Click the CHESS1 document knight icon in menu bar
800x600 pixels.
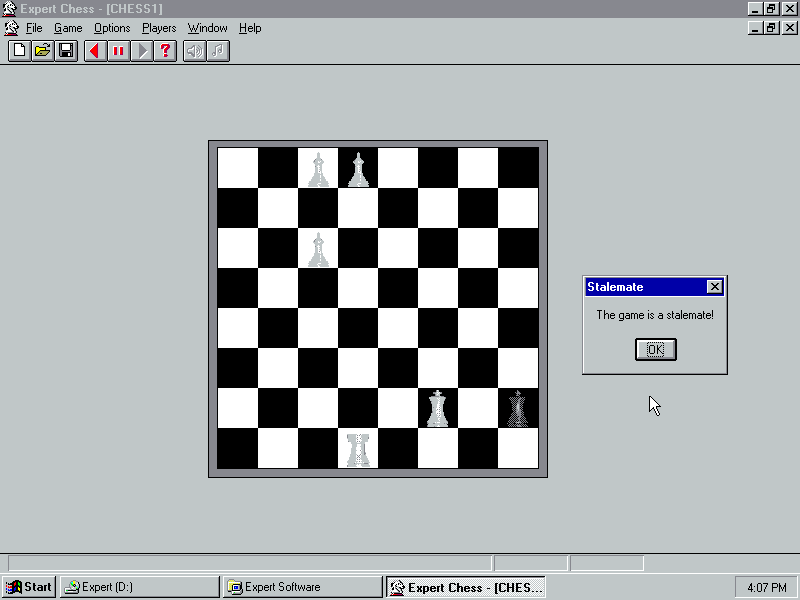tap(11, 28)
